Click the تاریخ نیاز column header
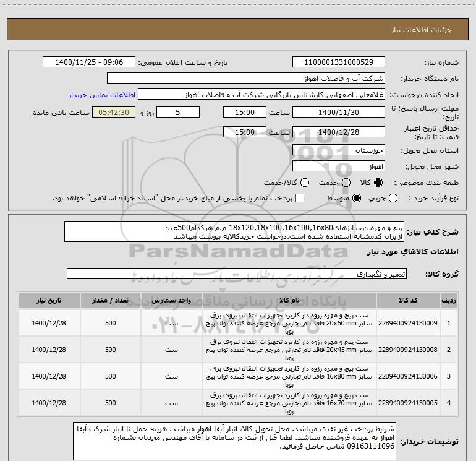This screenshot has width=476, height=461. pos(49,301)
